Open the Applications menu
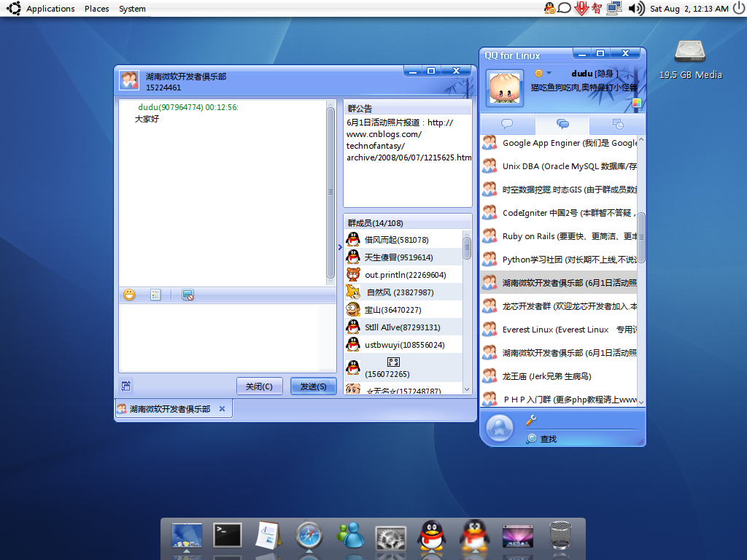 pyautogui.click(x=50, y=9)
